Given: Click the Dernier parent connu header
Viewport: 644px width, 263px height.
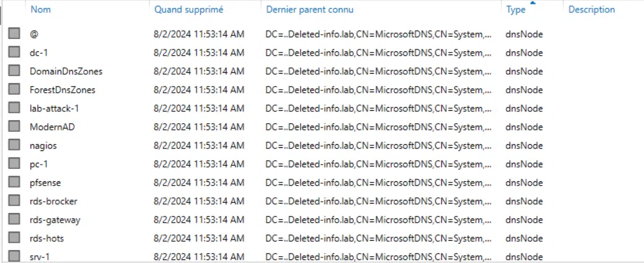Looking at the screenshot, I should (x=310, y=9).
